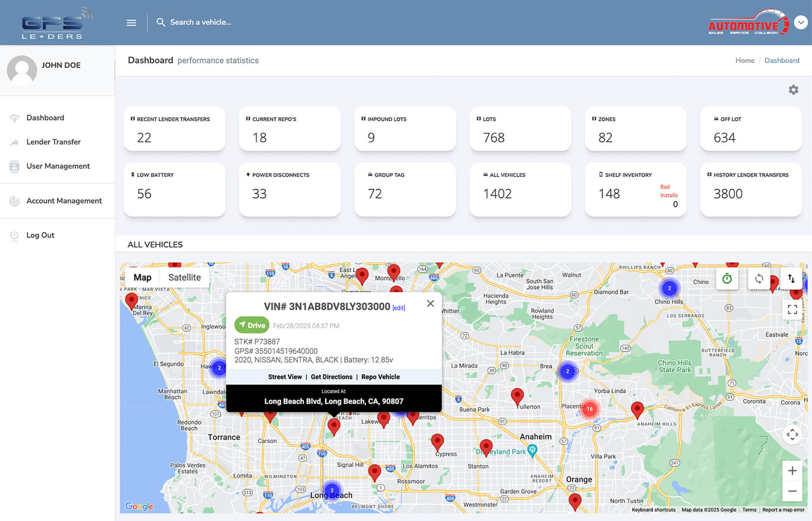Click Repo Vehicle link in popup
This screenshot has width=812, height=521.
(380, 377)
